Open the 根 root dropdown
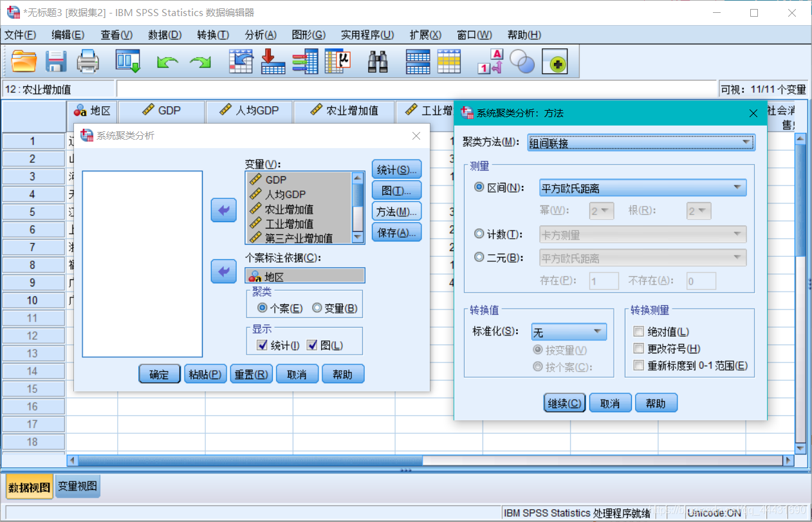812x522 pixels. 699,210
